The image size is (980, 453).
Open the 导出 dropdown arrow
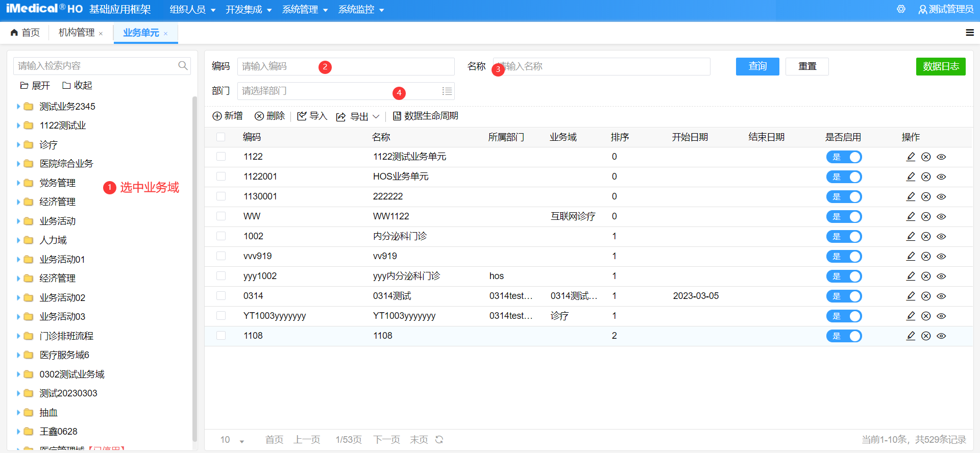(x=376, y=116)
